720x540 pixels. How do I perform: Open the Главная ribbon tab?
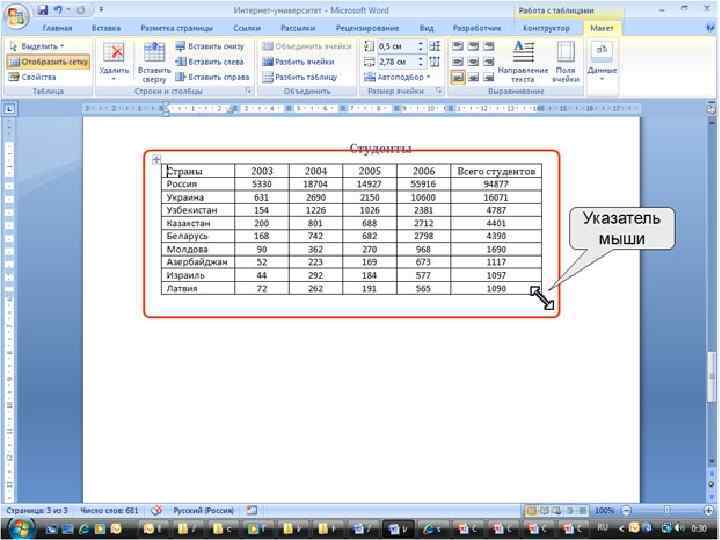57,28
